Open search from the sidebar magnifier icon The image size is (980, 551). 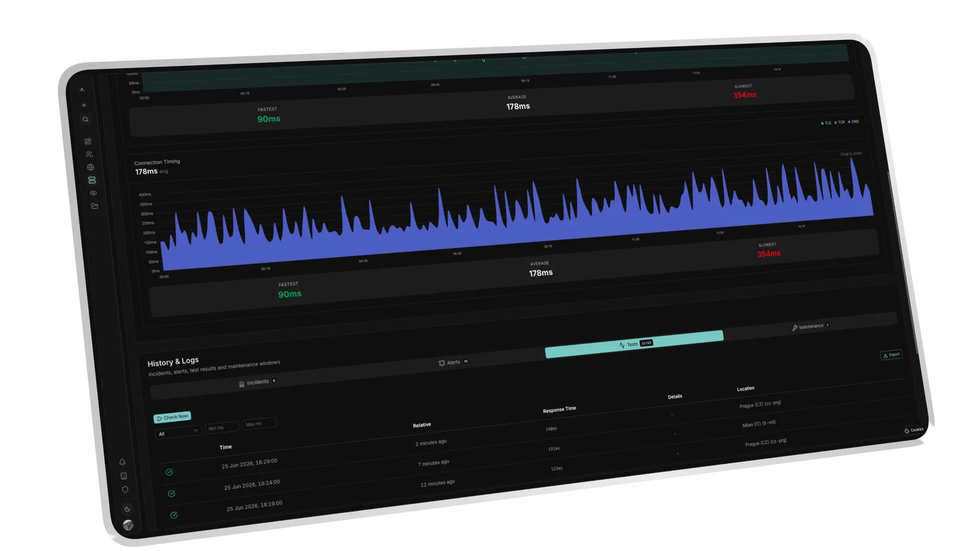[85, 120]
